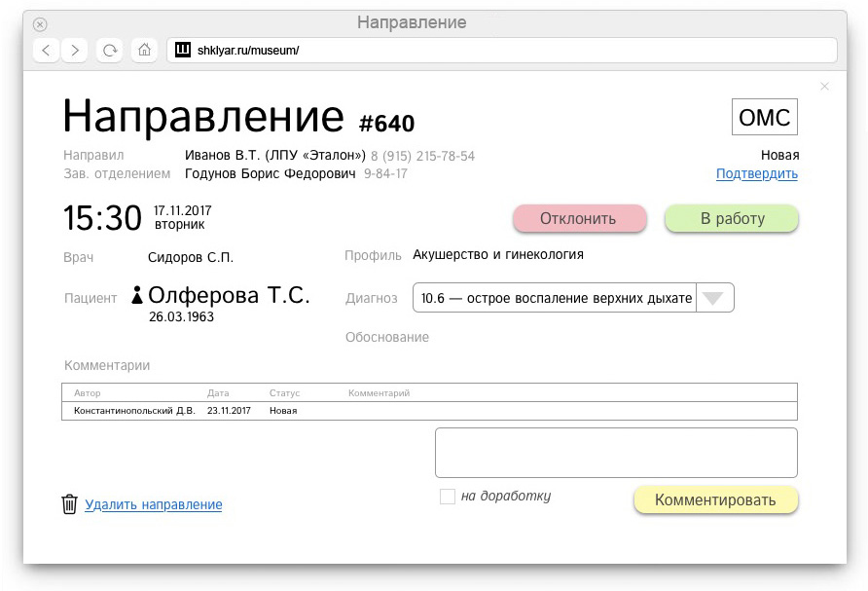Expand the diagnosis dropdown arrow
The width and height of the screenshot is (868, 591).
coord(714,298)
